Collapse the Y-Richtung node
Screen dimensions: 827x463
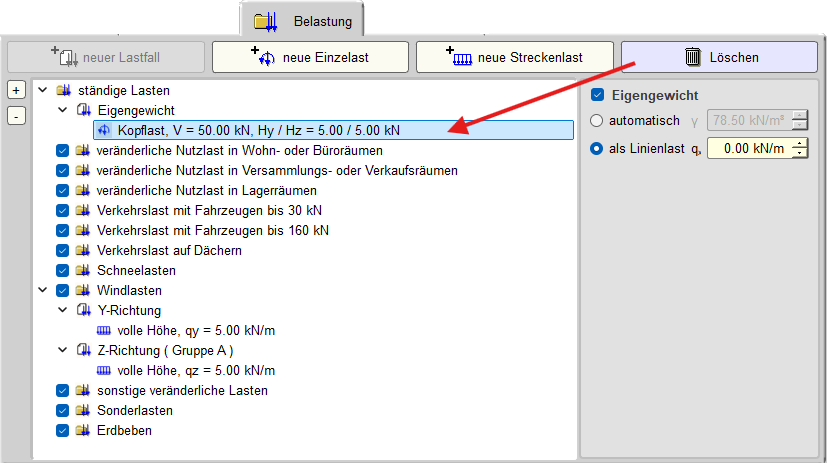pos(62,310)
